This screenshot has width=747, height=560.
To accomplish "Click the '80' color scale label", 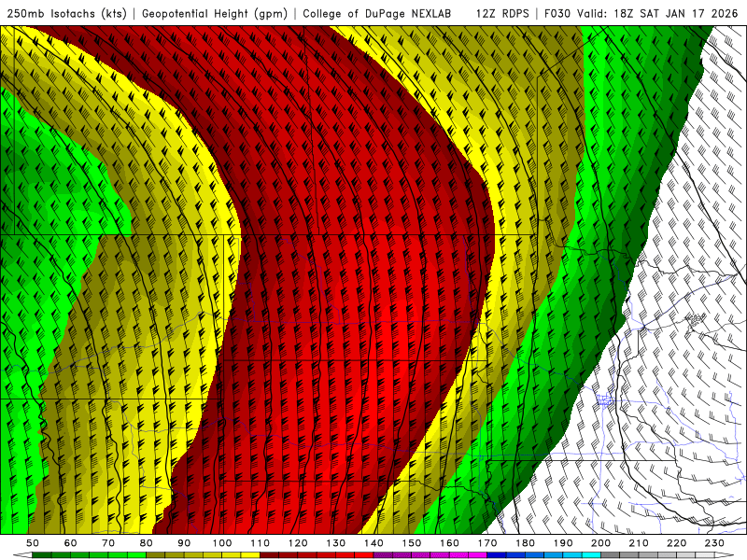I will pos(147,543).
